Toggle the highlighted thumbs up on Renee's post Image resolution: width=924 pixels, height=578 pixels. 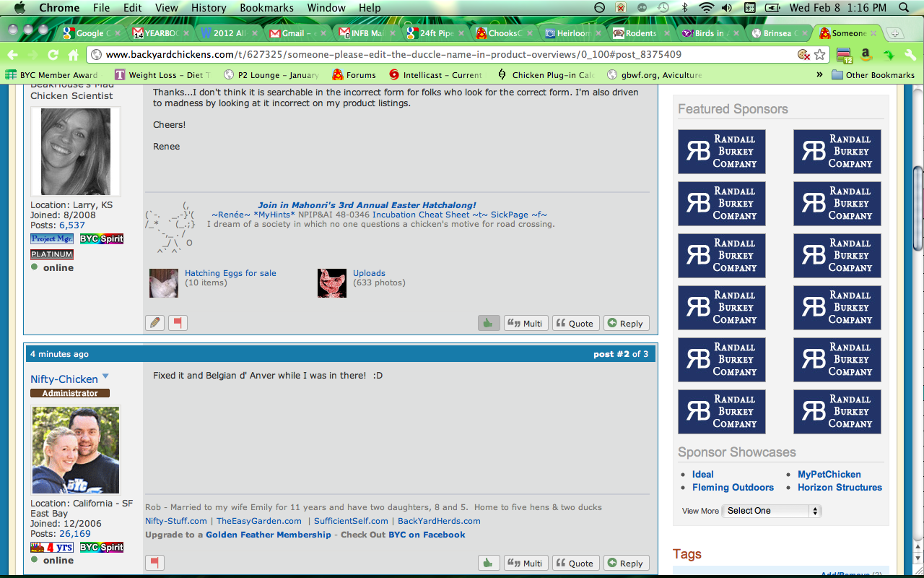pyautogui.click(x=489, y=323)
